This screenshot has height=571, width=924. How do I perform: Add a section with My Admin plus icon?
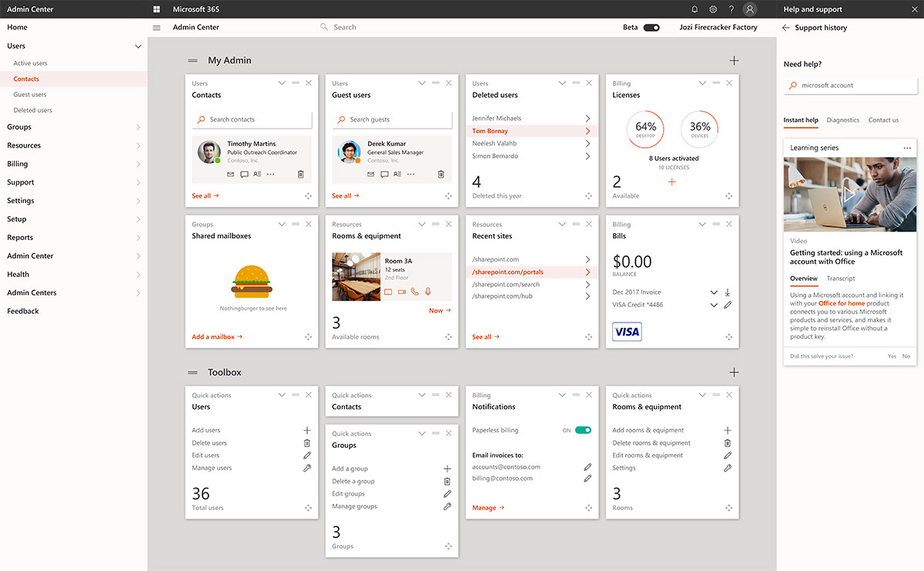(734, 61)
